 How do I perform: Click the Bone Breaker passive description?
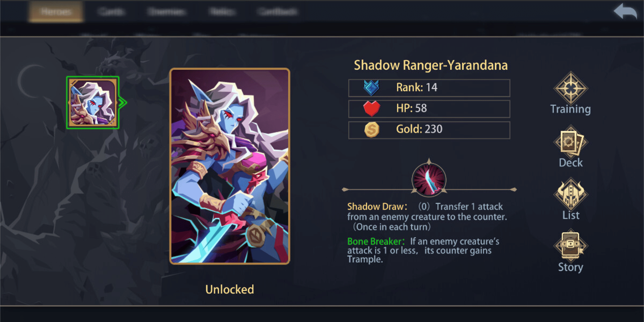tap(423, 250)
